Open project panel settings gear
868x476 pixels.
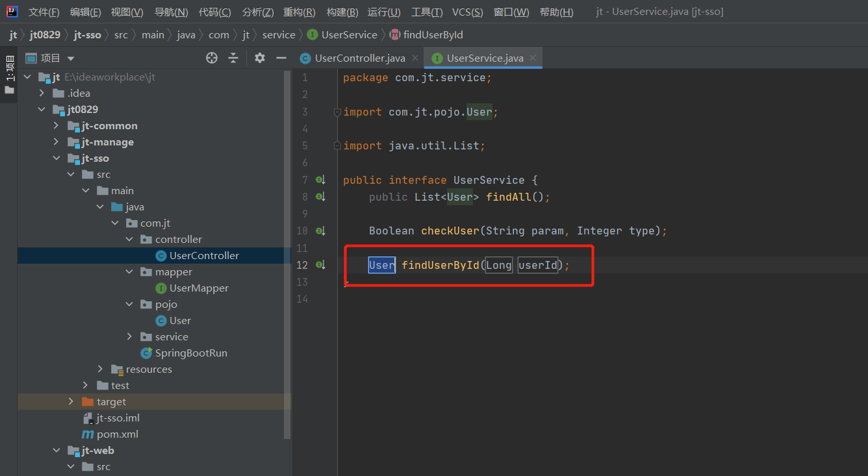tap(260, 58)
